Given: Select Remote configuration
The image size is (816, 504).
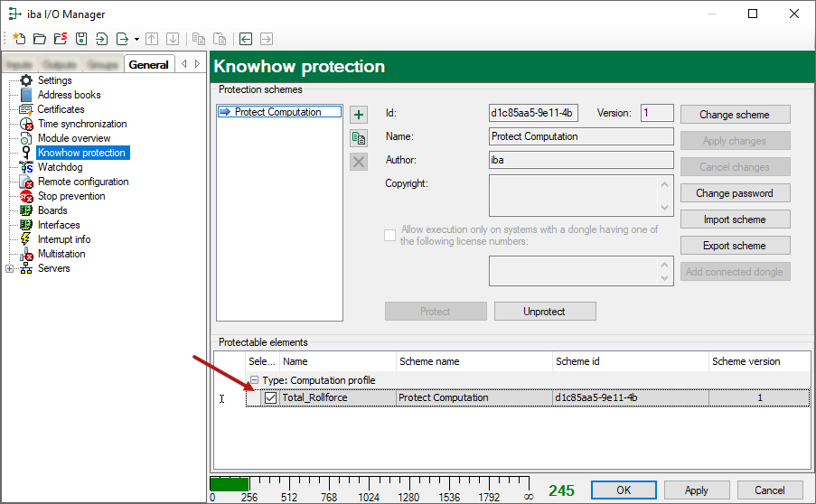Looking at the screenshot, I should point(83,182).
